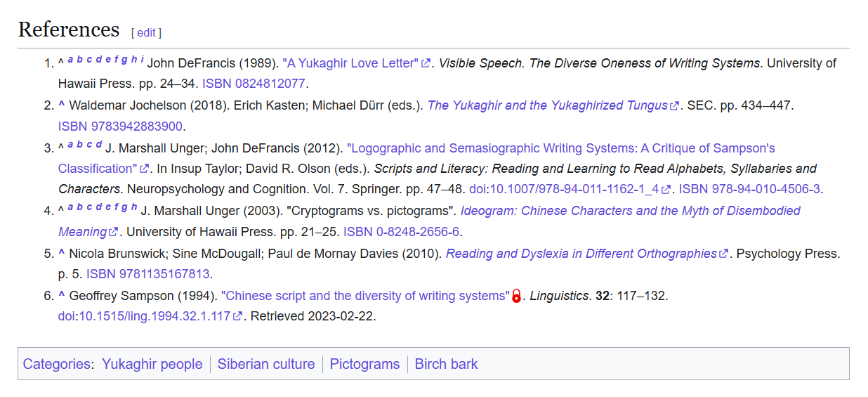
Task: Click the doi label in reference 6
Action: [x=67, y=316]
